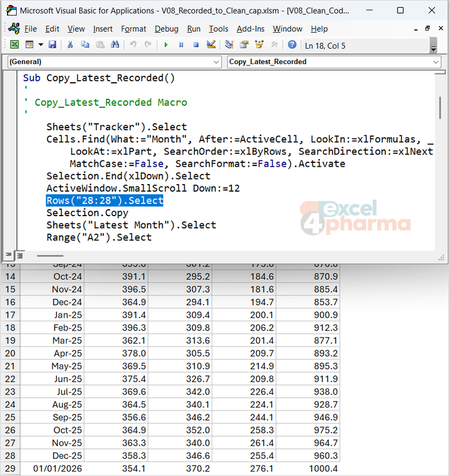
Task: Click the Sub Copy_Latest_Recorded() line
Action: (x=99, y=78)
